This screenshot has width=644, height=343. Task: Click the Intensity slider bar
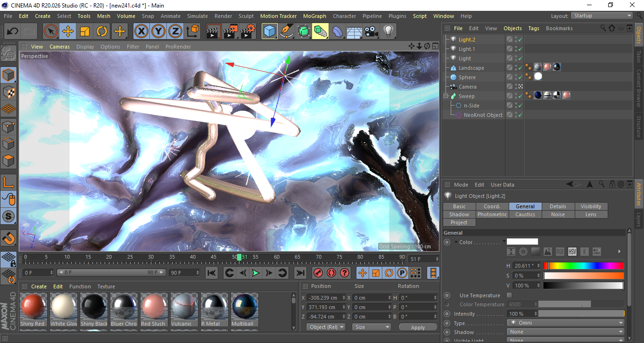click(x=581, y=314)
